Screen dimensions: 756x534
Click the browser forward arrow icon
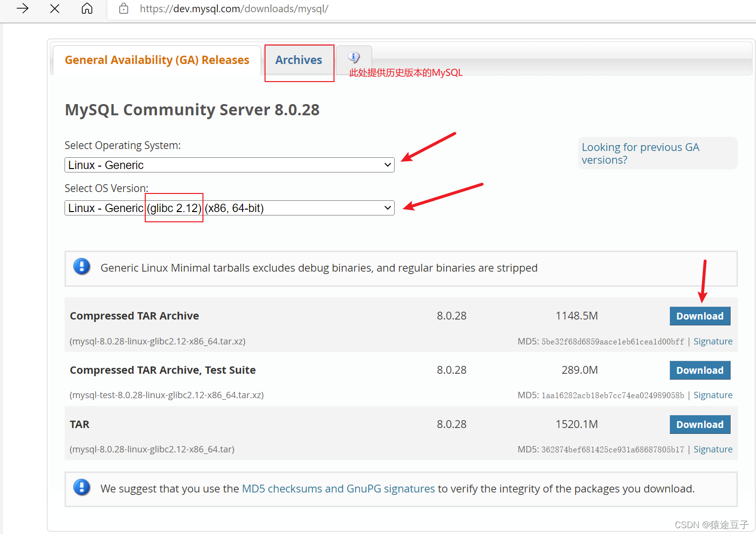[22, 8]
